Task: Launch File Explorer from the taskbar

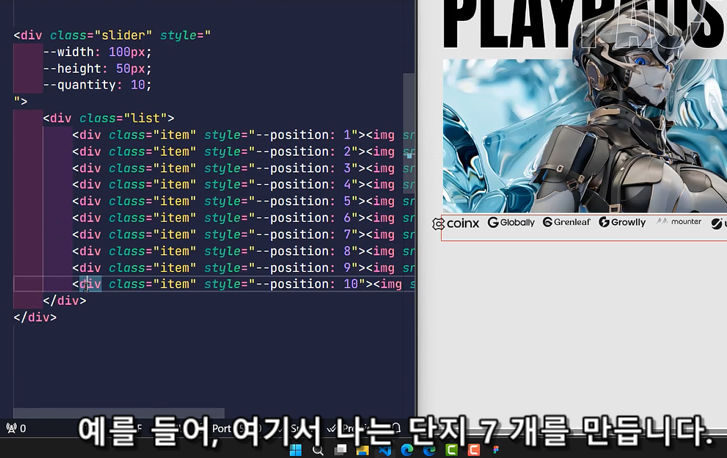Action: point(363,450)
